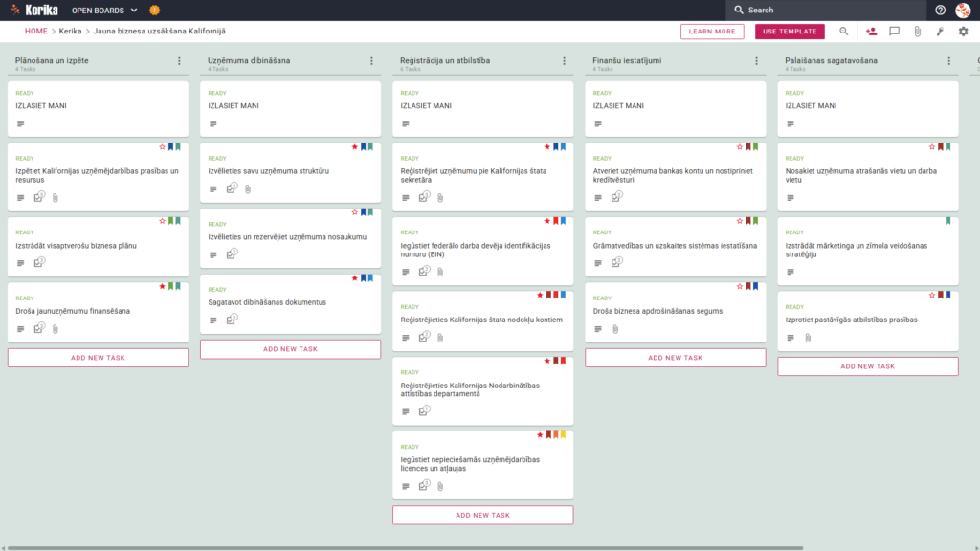
Task: Add new task in Uzņēmuma dibināšana
Action: pyautogui.click(x=291, y=349)
